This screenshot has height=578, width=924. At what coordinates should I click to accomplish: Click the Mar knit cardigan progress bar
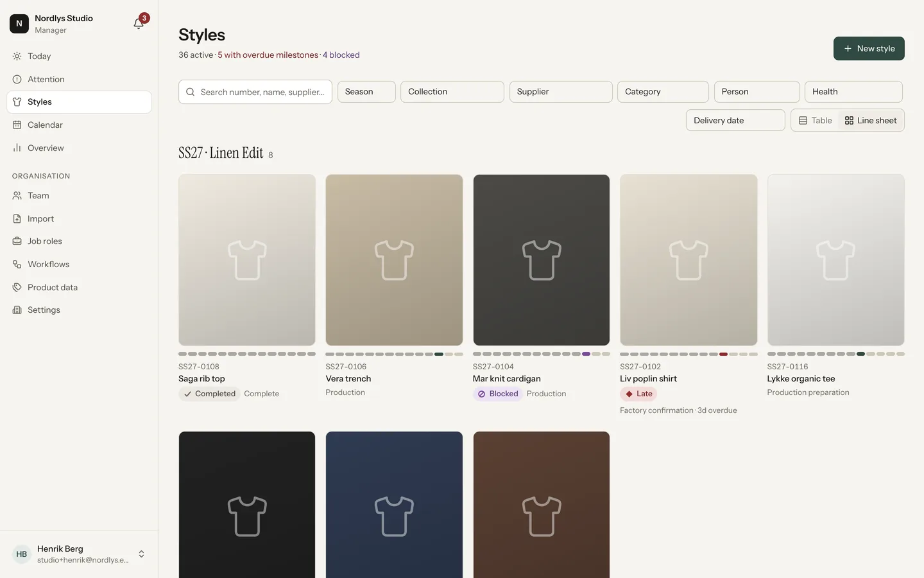(542, 354)
